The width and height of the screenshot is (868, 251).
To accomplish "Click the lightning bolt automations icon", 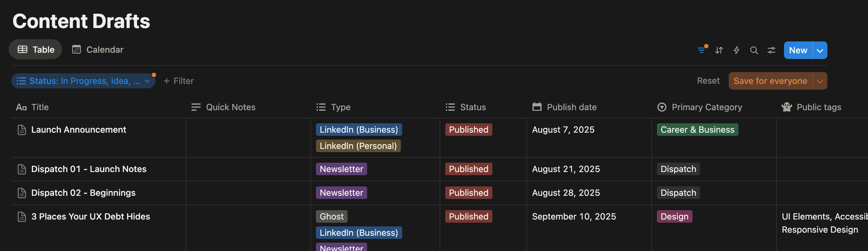I will [736, 50].
